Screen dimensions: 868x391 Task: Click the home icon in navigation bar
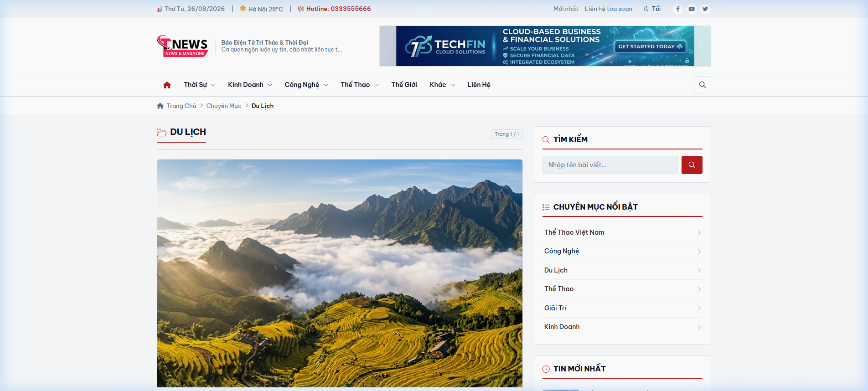167,85
